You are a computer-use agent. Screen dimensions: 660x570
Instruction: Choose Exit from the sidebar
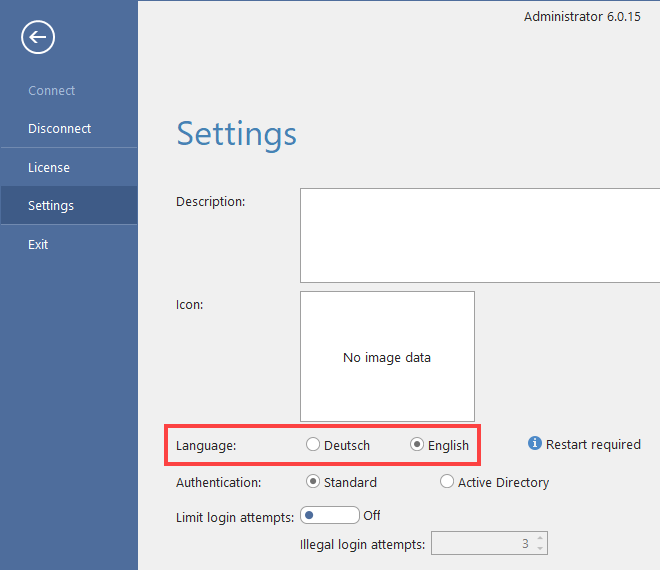pos(38,245)
